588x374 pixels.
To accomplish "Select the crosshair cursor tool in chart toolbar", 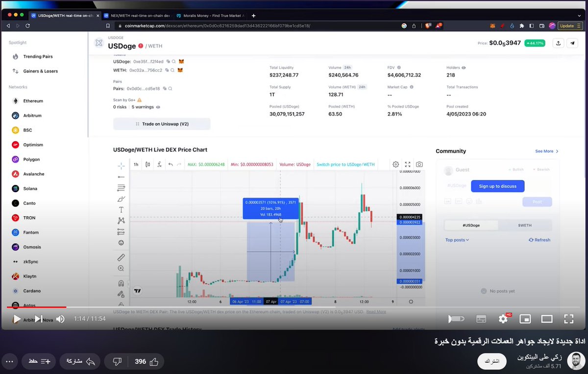I will point(121,166).
